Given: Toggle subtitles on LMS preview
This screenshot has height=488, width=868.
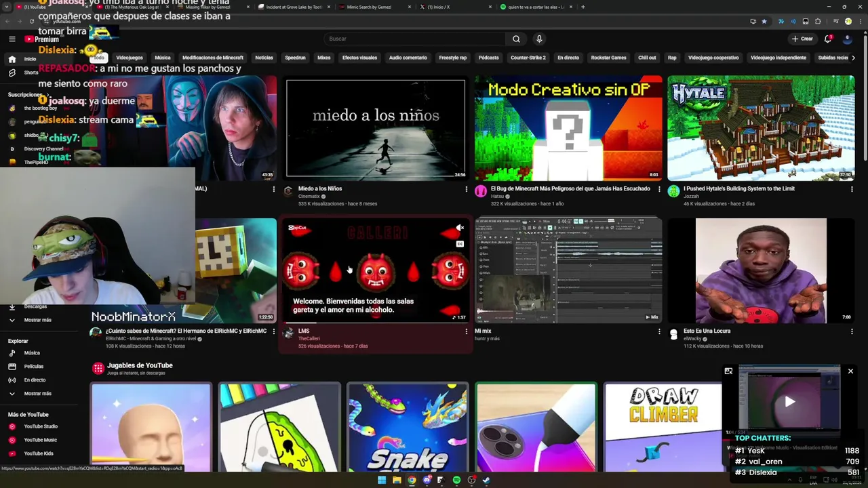Looking at the screenshot, I should point(460,244).
